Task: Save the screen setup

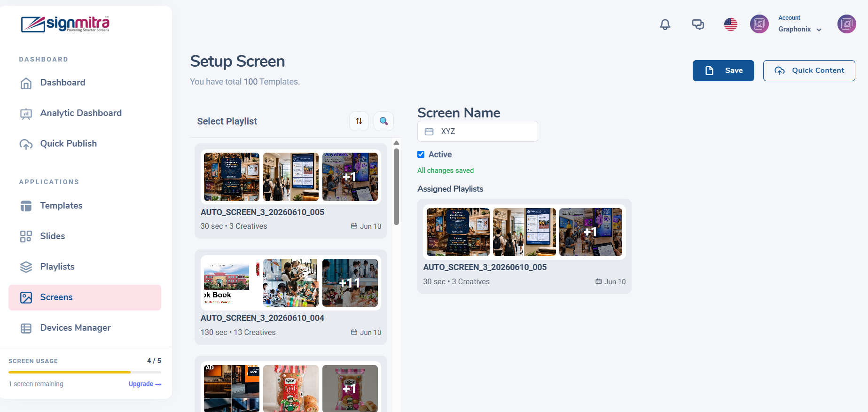Action: point(723,70)
